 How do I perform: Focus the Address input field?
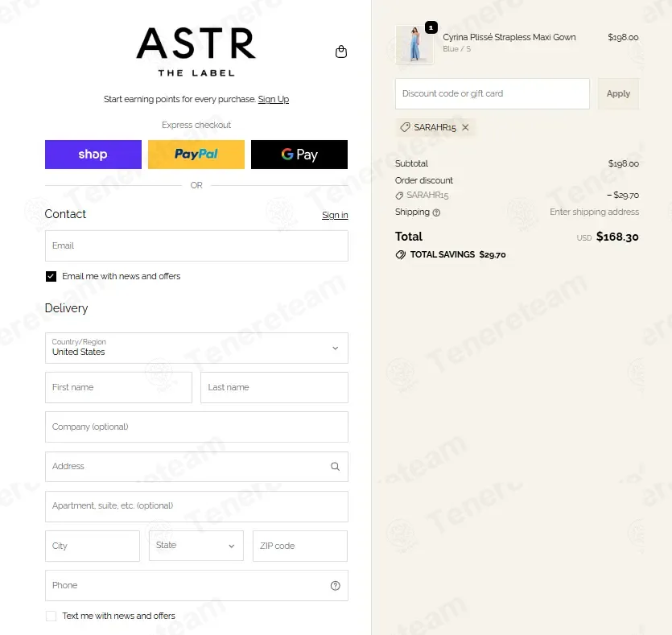tap(196, 467)
